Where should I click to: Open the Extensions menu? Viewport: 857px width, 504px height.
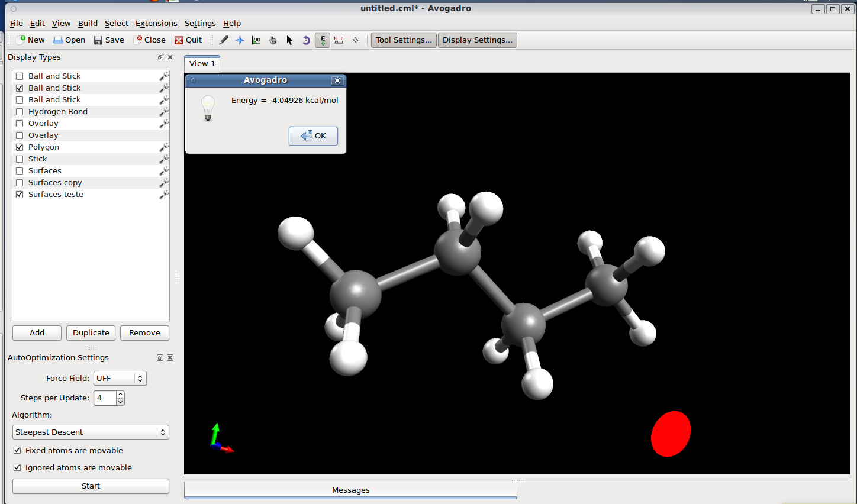click(x=156, y=24)
